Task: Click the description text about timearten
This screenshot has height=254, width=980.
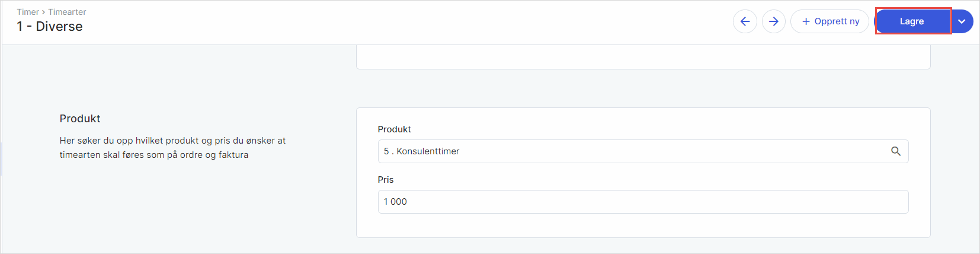Action: pos(172,148)
